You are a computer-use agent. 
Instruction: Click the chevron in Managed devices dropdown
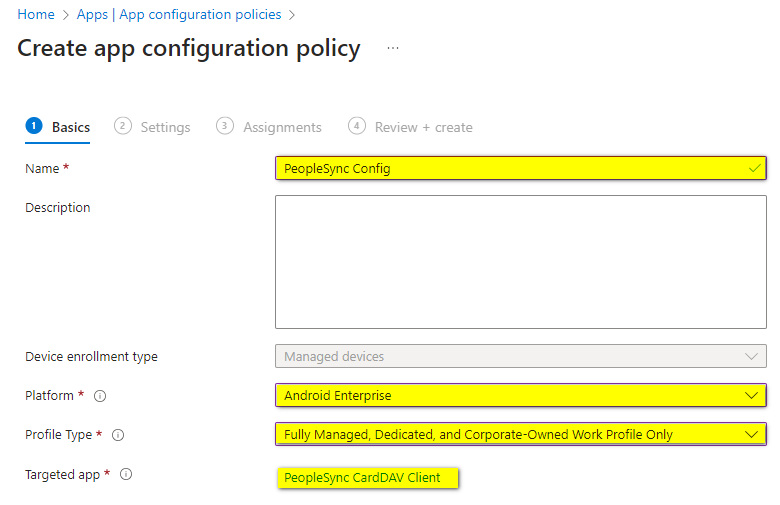tap(751, 356)
